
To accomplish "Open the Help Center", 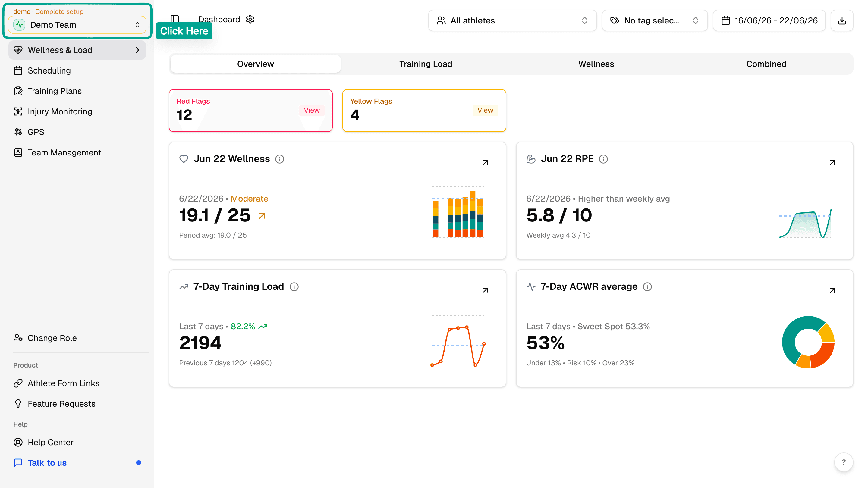I will pyautogui.click(x=77, y=442).
